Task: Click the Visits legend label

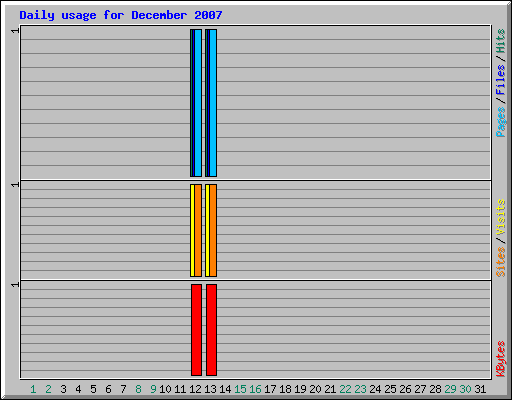Action: [501, 217]
